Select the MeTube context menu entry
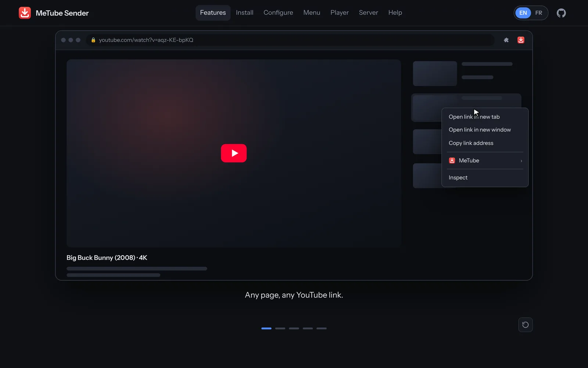Image resolution: width=588 pixels, height=368 pixels. (x=485, y=161)
